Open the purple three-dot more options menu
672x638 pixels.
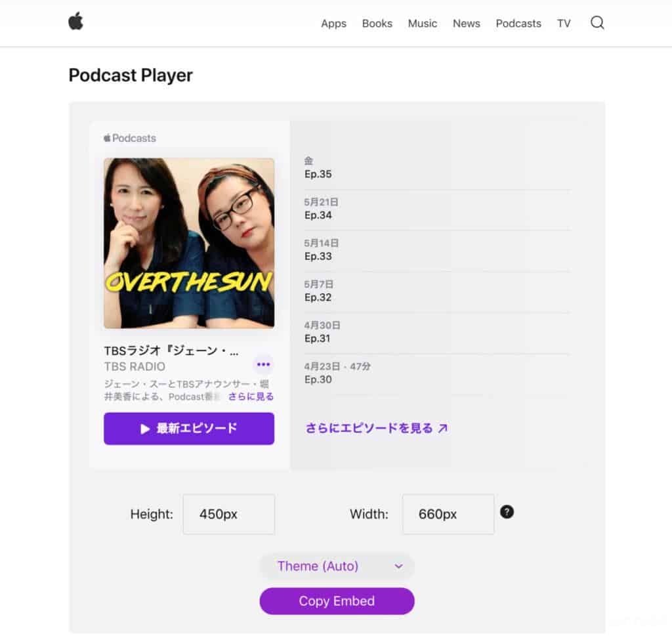[263, 364]
